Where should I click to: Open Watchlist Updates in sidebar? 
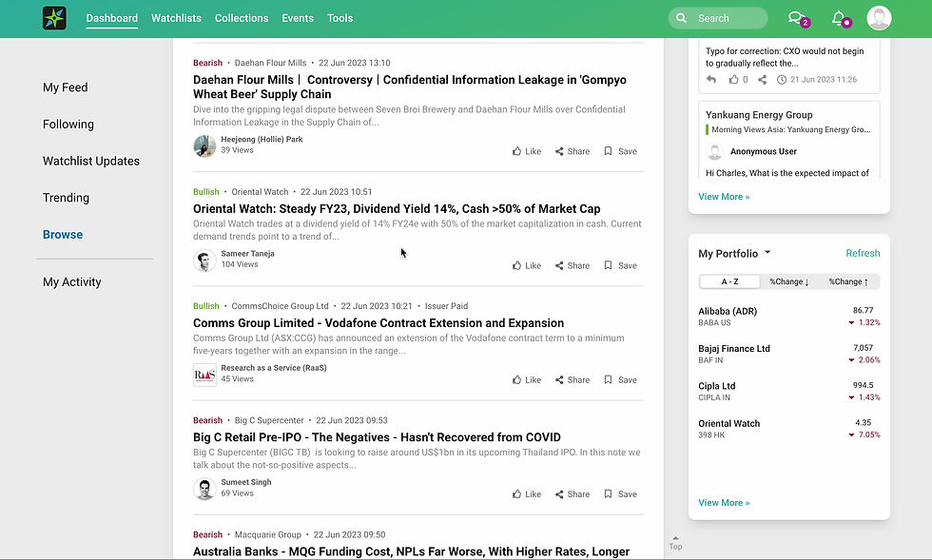pyautogui.click(x=91, y=161)
